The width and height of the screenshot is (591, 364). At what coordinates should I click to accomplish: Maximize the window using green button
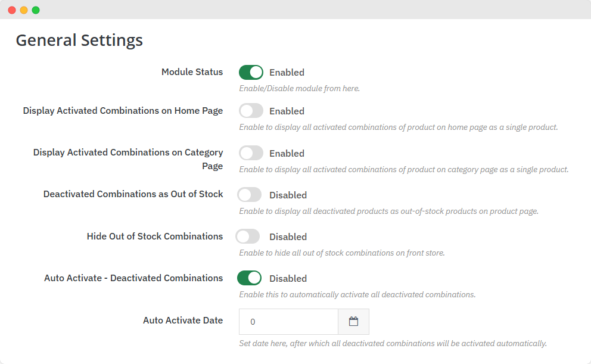point(36,10)
